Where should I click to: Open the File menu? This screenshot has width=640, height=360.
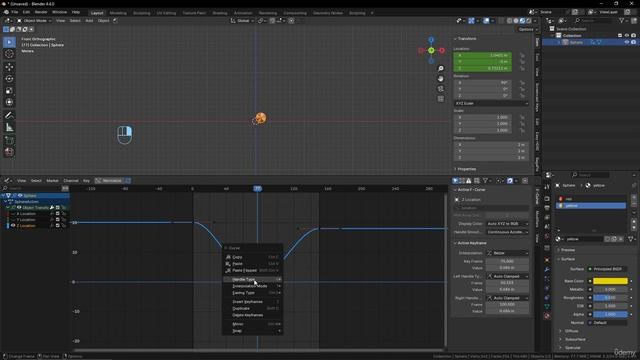pos(15,12)
